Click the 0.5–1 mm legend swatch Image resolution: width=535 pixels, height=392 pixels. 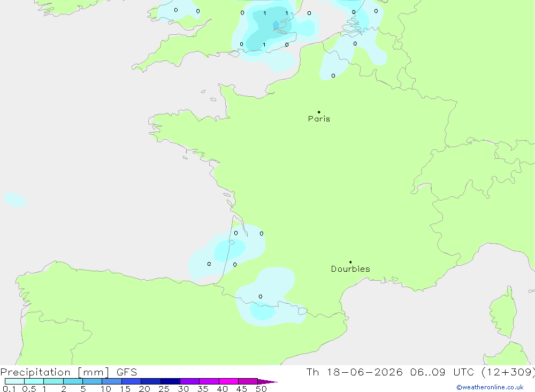[34, 381]
